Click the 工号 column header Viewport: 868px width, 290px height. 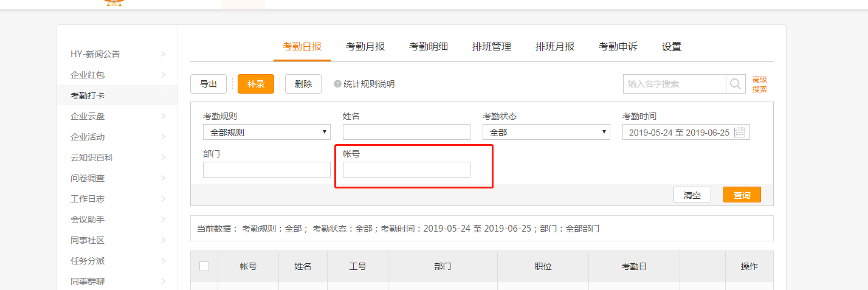pyautogui.click(x=357, y=266)
